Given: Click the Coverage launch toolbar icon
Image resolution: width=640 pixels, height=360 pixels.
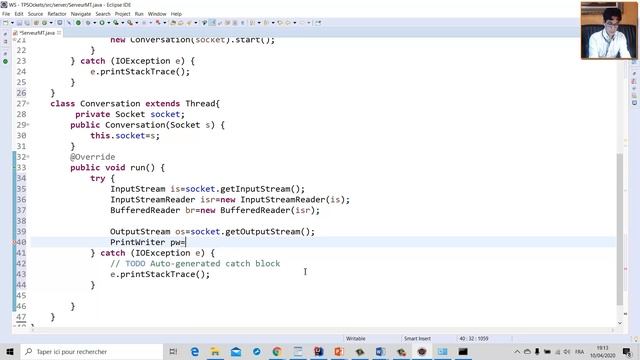Looking at the screenshot, I should [x=116, y=23].
